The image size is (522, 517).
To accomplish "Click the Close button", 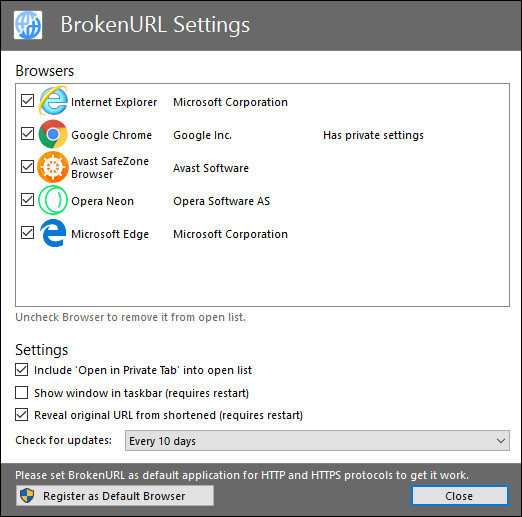I will pos(460,496).
